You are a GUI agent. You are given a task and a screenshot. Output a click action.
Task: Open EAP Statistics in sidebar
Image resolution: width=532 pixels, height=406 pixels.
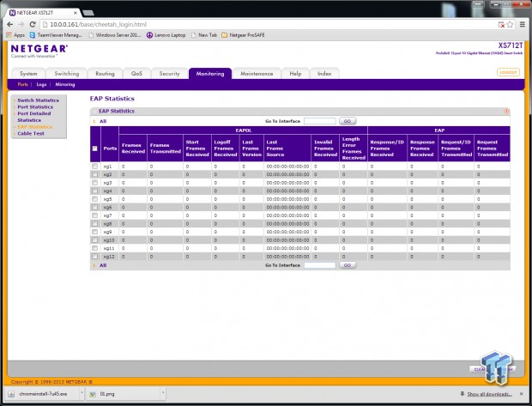click(35, 127)
